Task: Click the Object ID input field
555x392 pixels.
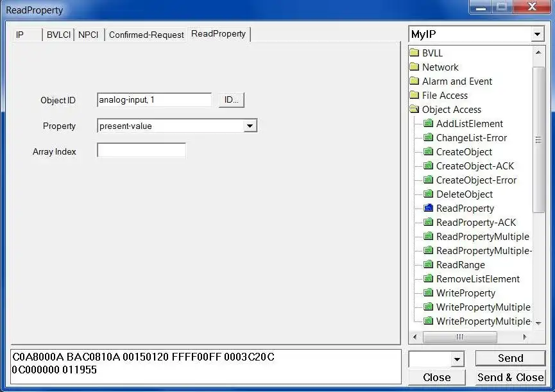Action: tap(155, 100)
